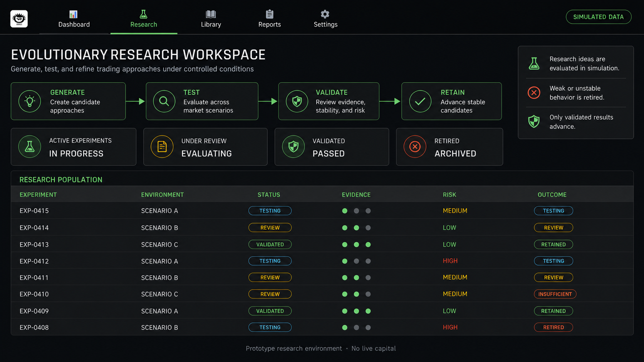
Task: Click the app logo icon
Action: coord(19,18)
